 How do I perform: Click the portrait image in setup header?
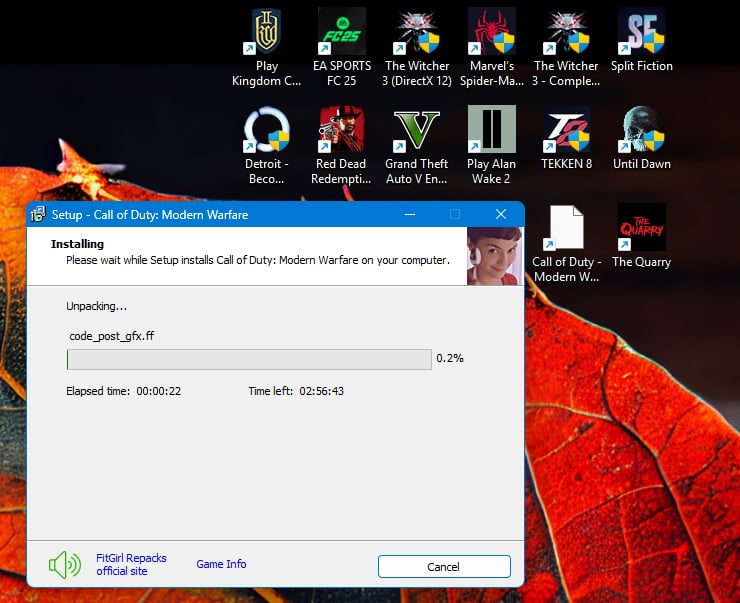(495, 256)
